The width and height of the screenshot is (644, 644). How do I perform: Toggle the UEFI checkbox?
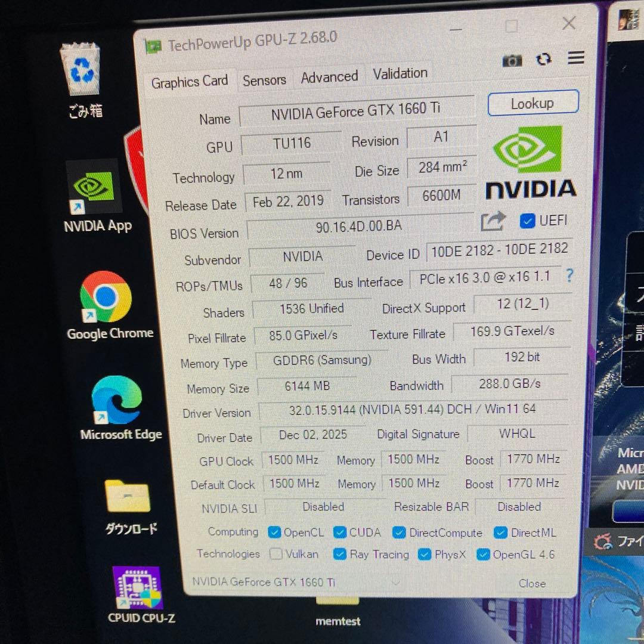[527, 221]
